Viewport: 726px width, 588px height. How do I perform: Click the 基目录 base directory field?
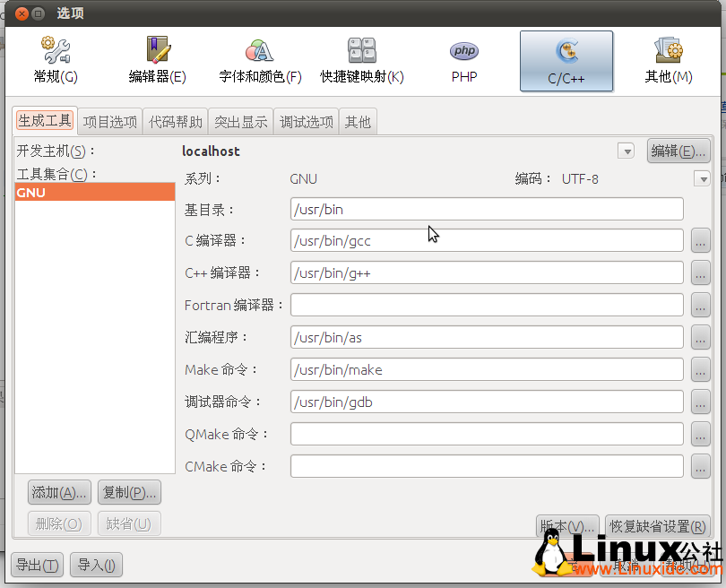[487, 209]
